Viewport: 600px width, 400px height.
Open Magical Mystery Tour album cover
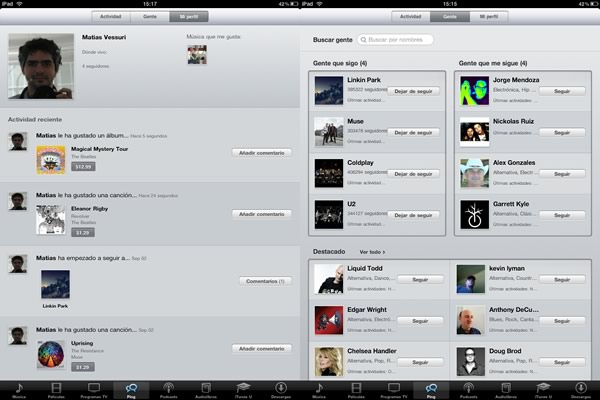[x=51, y=160]
